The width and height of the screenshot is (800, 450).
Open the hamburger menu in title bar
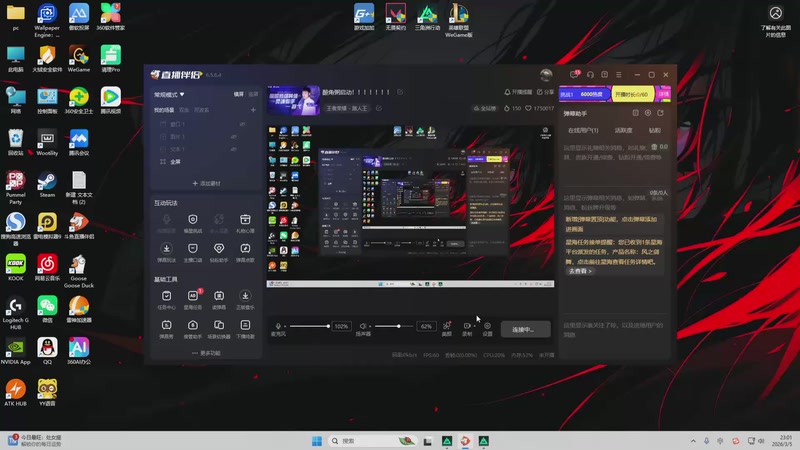[618, 74]
